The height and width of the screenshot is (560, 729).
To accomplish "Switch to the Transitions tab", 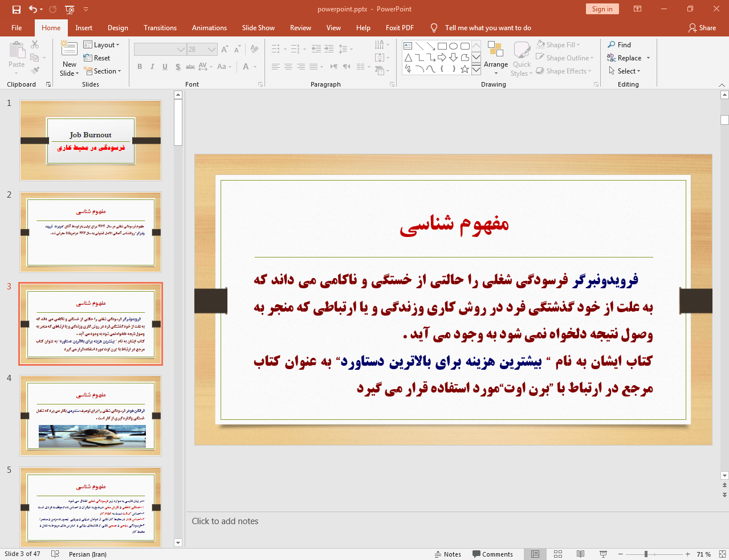I will click(x=160, y=28).
